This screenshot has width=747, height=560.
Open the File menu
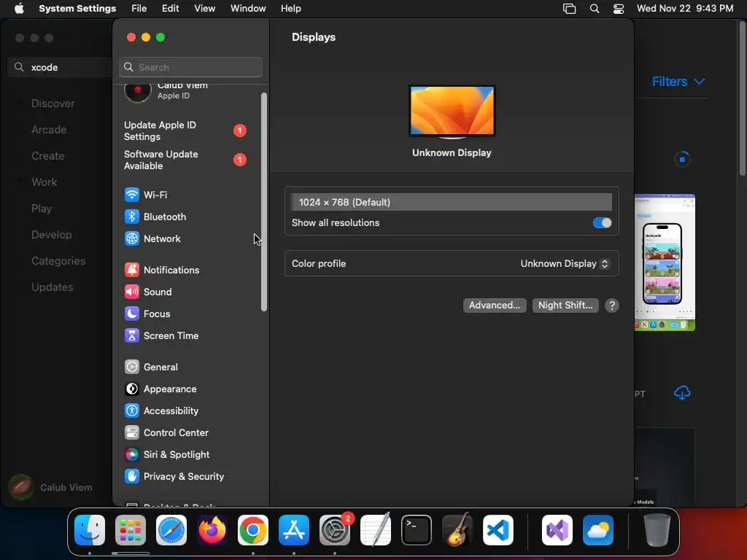139,9
